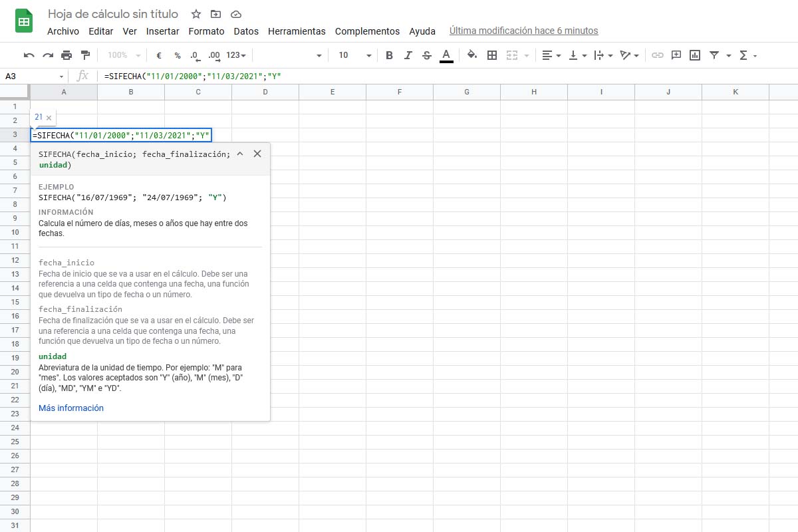The width and height of the screenshot is (798, 532).
Task: Toggle bold formatting
Action: pos(390,55)
